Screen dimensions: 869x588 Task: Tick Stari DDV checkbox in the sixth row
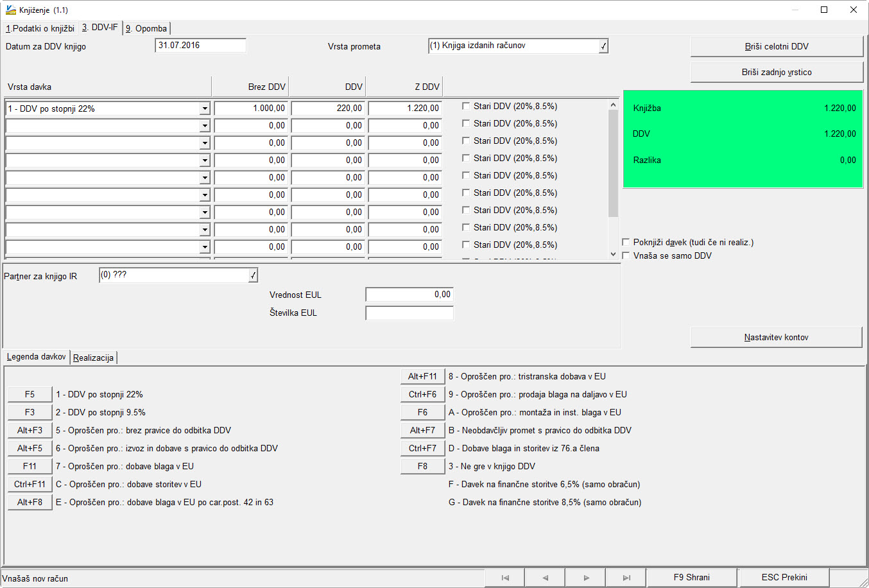tap(466, 193)
